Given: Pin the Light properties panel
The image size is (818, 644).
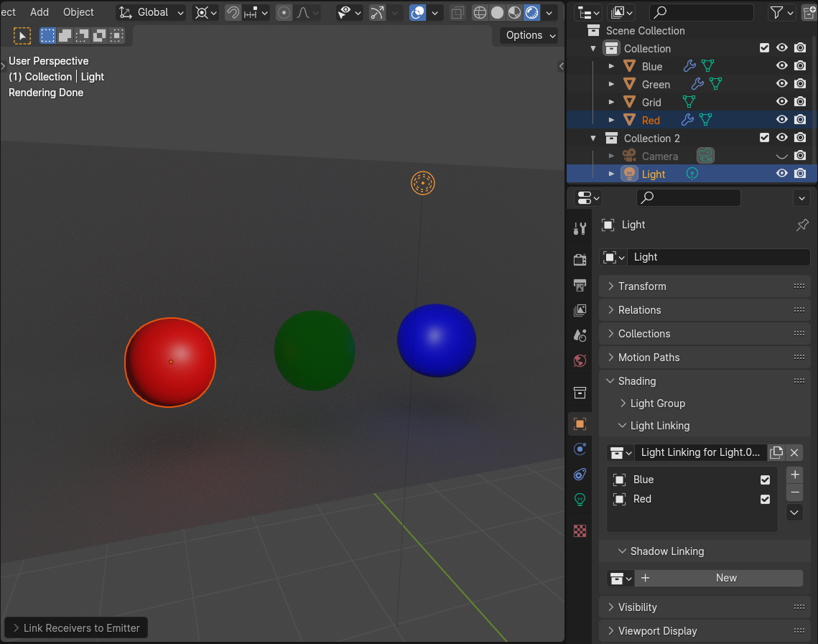Looking at the screenshot, I should tap(802, 225).
